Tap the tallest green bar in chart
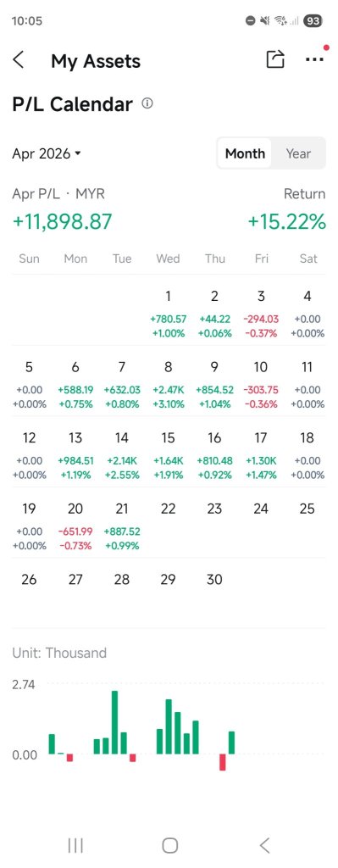The width and height of the screenshot is (338, 868). pyautogui.click(x=114, y=722)
